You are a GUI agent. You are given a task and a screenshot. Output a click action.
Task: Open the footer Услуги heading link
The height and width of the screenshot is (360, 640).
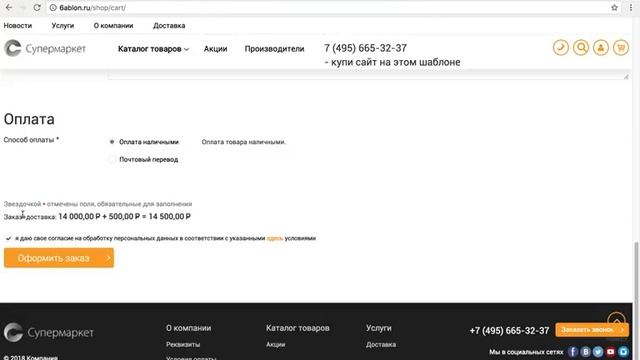[379, 328]
